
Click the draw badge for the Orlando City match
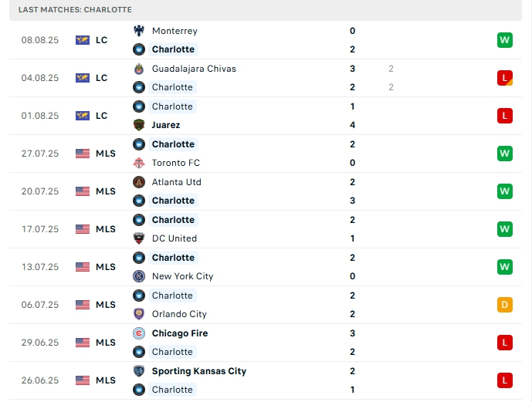505,305
